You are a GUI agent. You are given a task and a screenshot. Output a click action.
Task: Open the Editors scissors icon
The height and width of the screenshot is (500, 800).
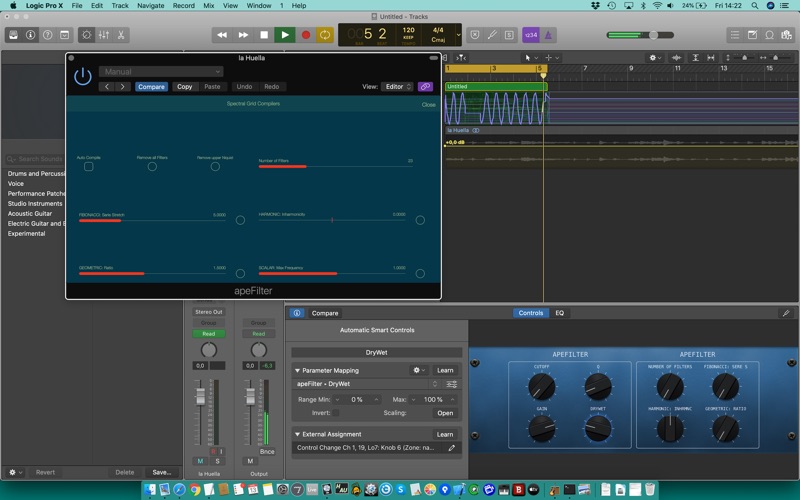point(121,35)
